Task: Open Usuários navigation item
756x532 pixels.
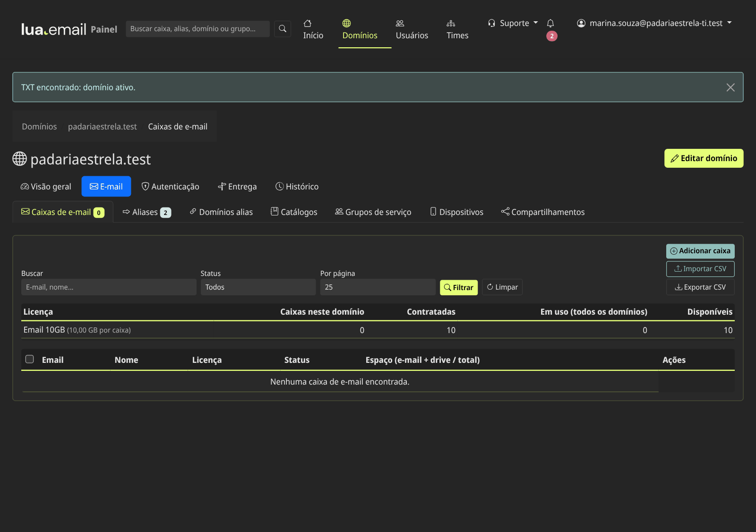Action: 412,29
